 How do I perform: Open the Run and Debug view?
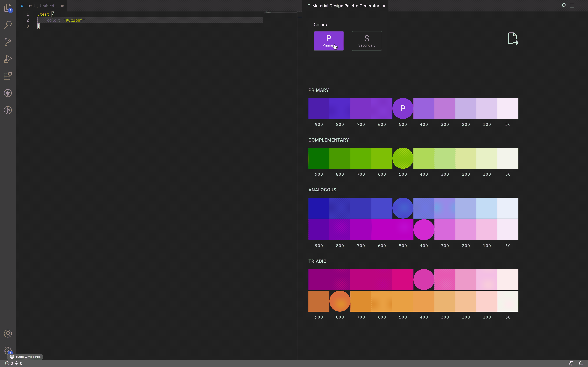pyautogui.click(x=8, y=59)
